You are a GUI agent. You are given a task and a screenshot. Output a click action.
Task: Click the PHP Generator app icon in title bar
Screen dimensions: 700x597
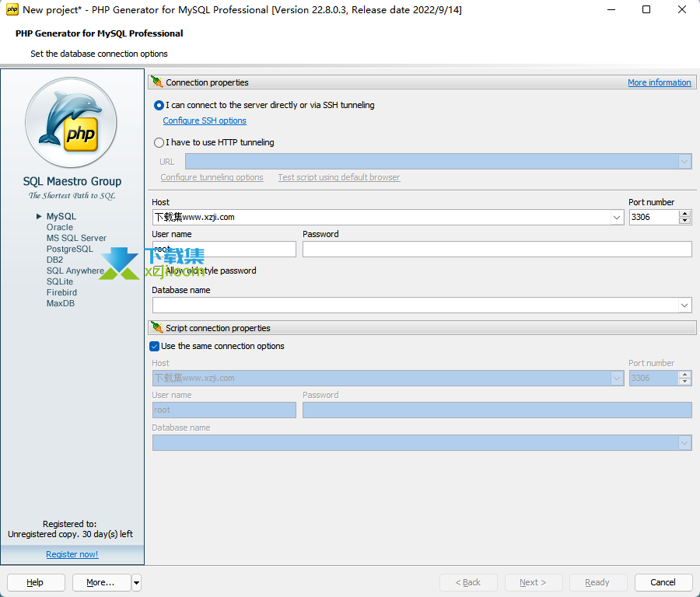tap(12, 9)
